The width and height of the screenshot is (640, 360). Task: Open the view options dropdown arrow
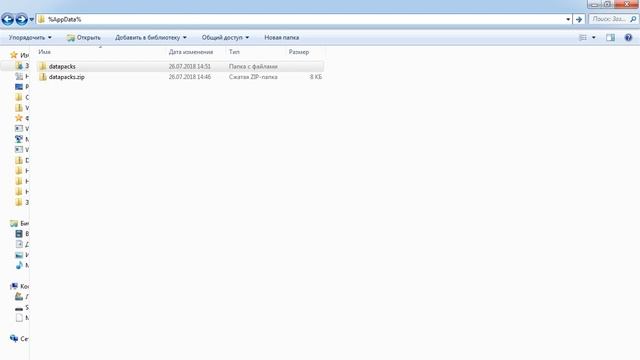[593, 38]
